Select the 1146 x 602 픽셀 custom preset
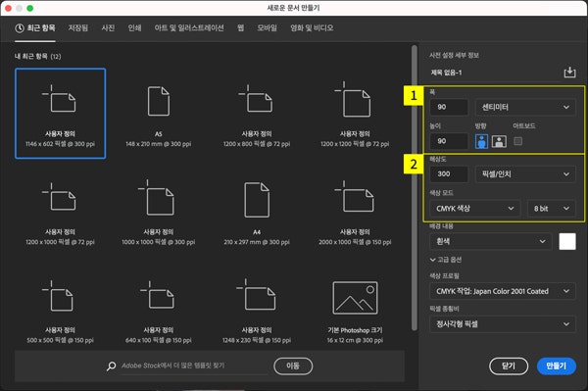The width and height of the screenshot is (588, 391). 60,114
